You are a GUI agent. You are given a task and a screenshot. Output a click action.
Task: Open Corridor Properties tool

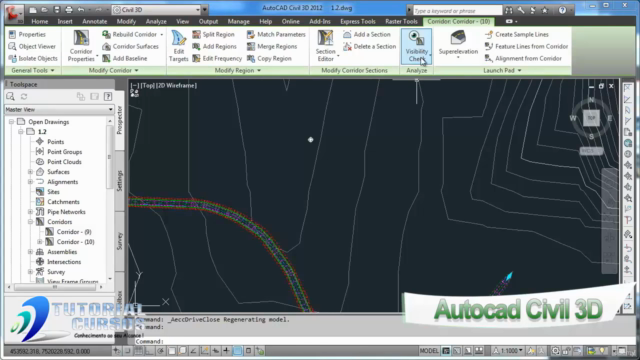point(81,46)
